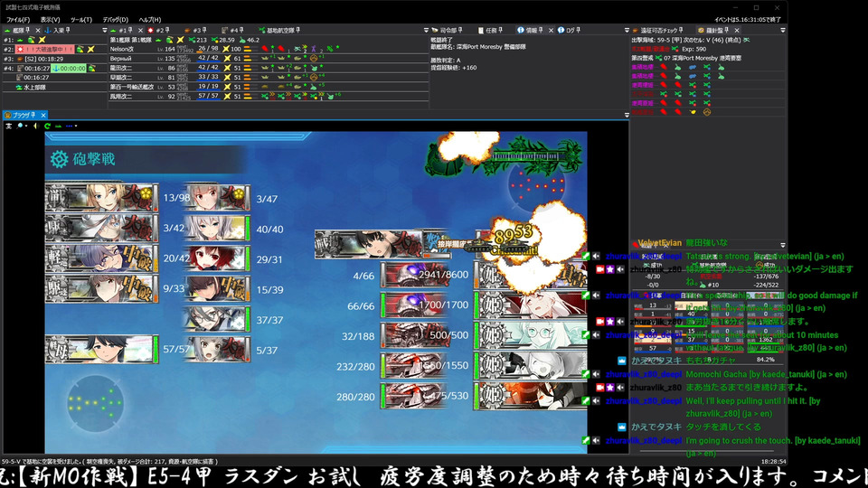Open the blue dotted overflow dropdown in browser toolbar

71,127
